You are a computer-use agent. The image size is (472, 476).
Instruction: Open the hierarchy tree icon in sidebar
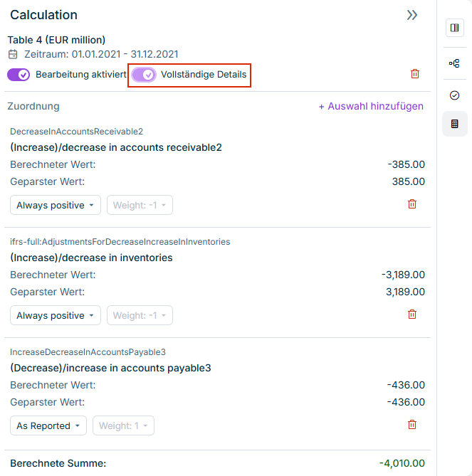(454, 63)
